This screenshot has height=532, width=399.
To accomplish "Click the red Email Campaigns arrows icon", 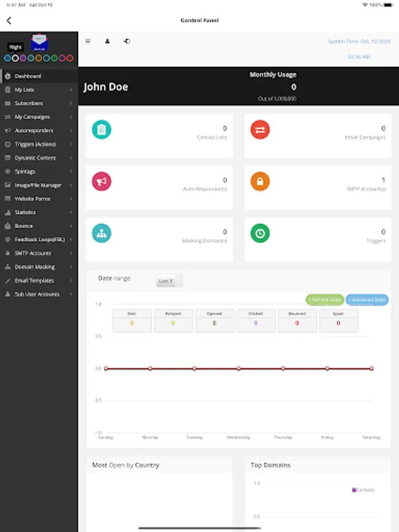I will [260, 129].
